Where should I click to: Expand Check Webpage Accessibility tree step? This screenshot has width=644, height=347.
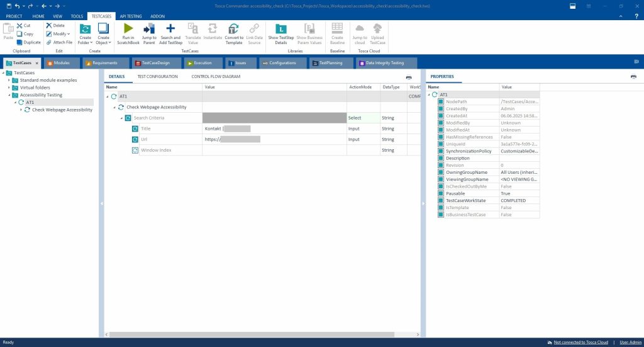(21, 110)
